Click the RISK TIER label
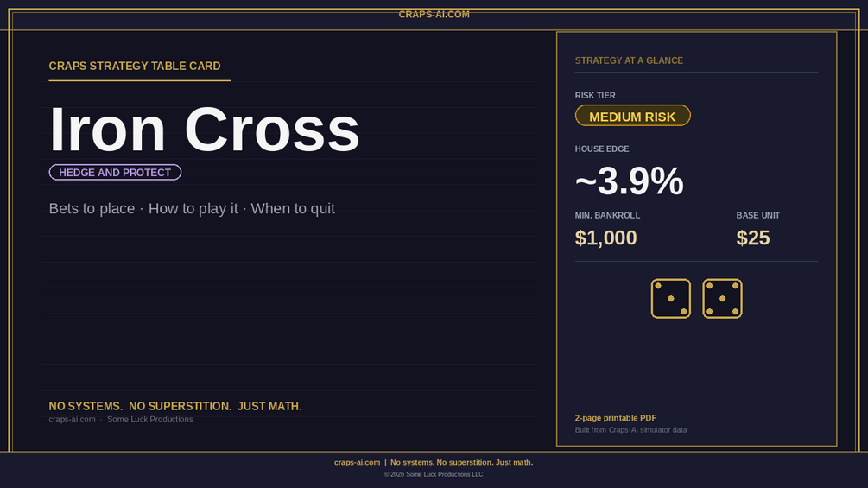 coord(595,95)
